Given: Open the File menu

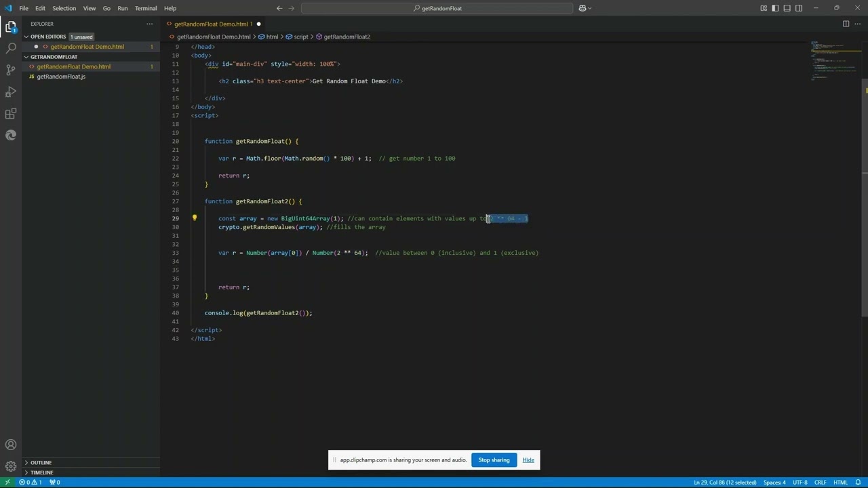Looking at the screenshot, I should pos(24,8).
